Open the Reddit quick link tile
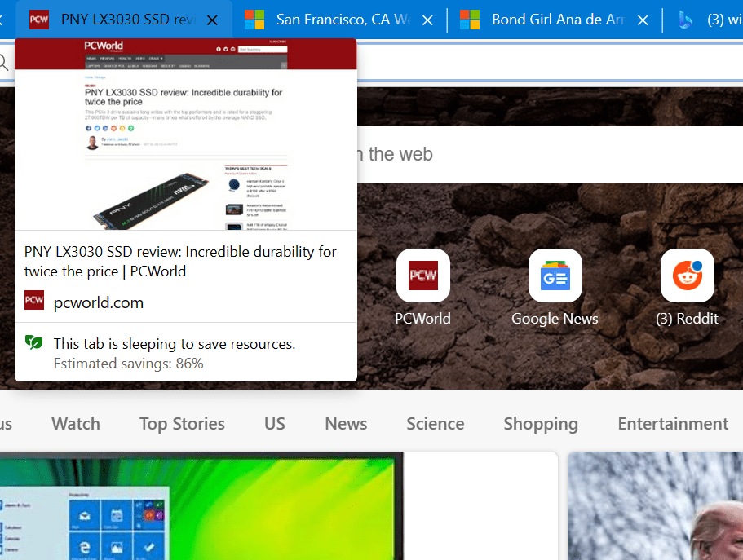The height and width of the screenshot is (560, 743). 687,276
